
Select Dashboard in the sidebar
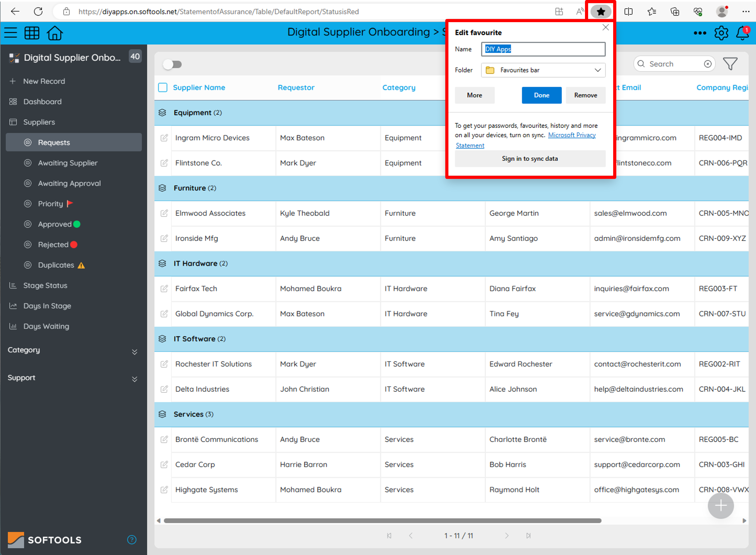point(42,102)
